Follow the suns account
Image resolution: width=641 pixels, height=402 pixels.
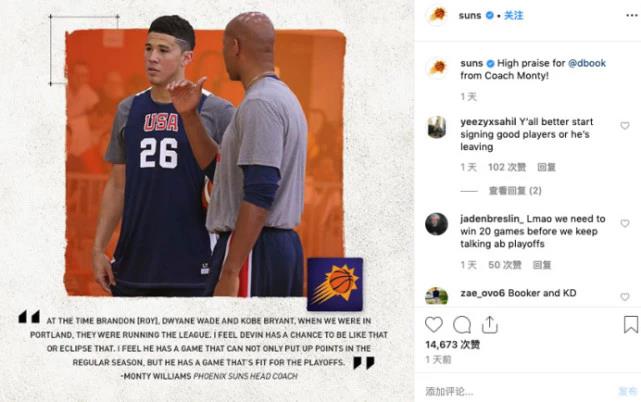(x=513, y=16)
